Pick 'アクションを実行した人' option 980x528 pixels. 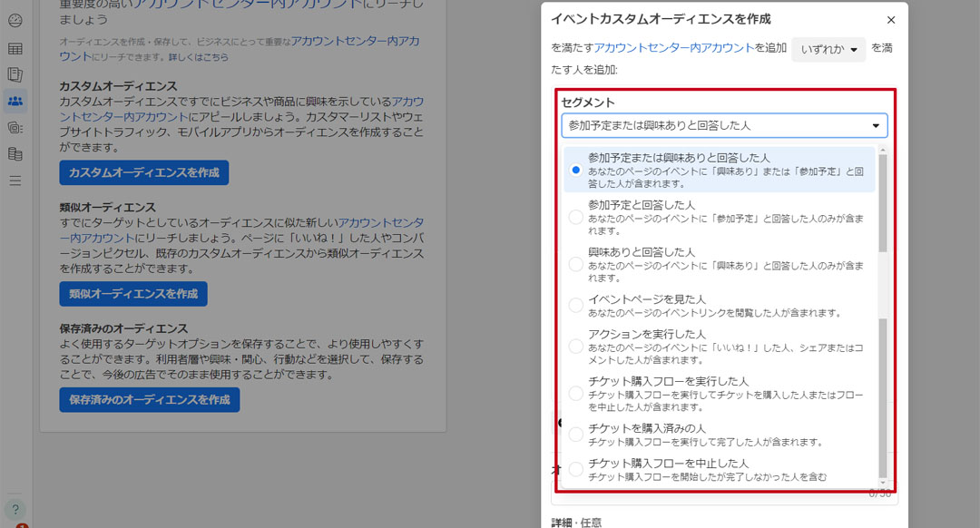click(x=575, y=346)
